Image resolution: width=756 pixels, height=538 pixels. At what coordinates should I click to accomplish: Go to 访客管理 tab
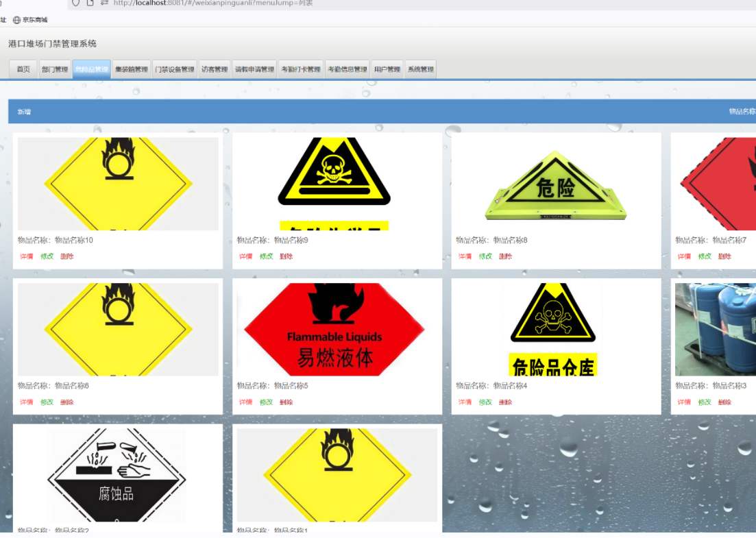[215, 69]
